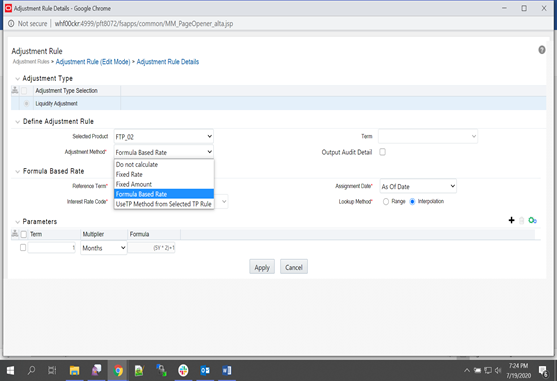Open the green taskbar app right of Chrome

click(139, 371)
